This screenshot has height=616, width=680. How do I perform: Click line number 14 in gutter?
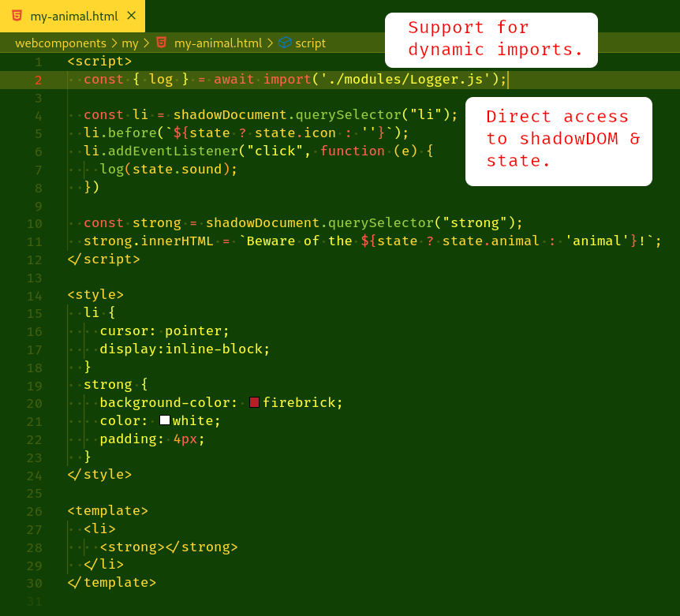[34, 296]
